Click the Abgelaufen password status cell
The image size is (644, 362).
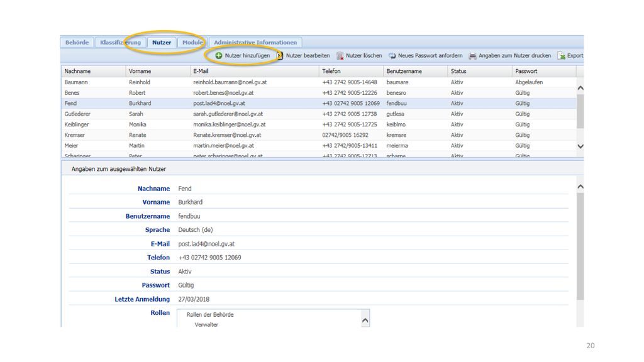tap(529, 82)
